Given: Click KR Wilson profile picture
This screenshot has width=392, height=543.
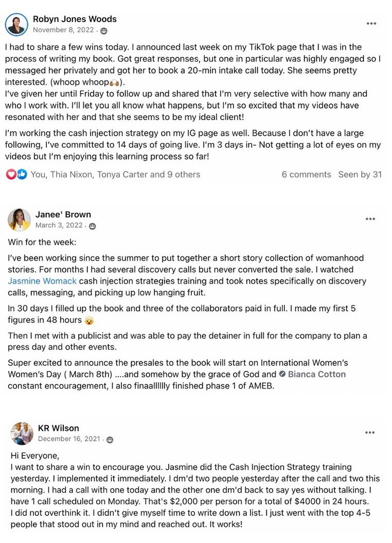Looking at the screenshot, I should click(x=22, y=433).
